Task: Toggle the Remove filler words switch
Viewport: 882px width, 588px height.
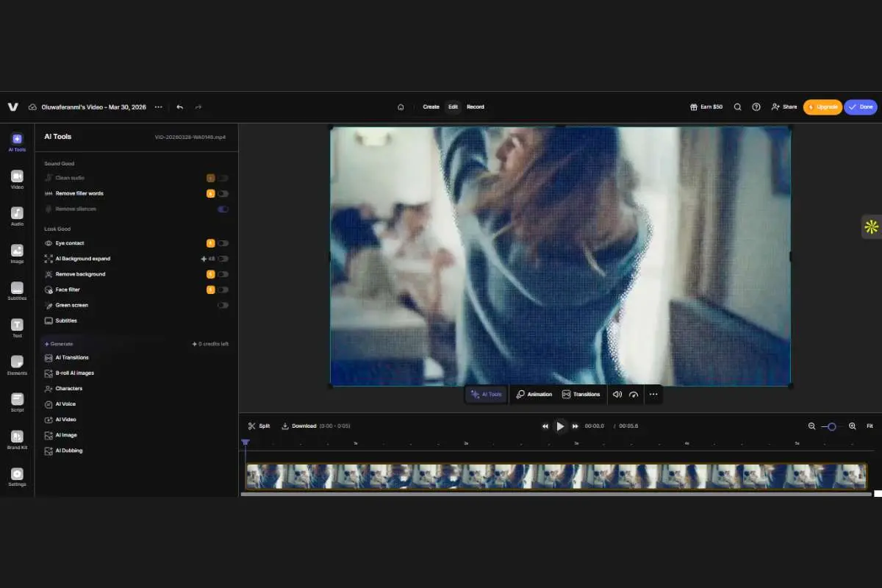Action: click(223, 193)
